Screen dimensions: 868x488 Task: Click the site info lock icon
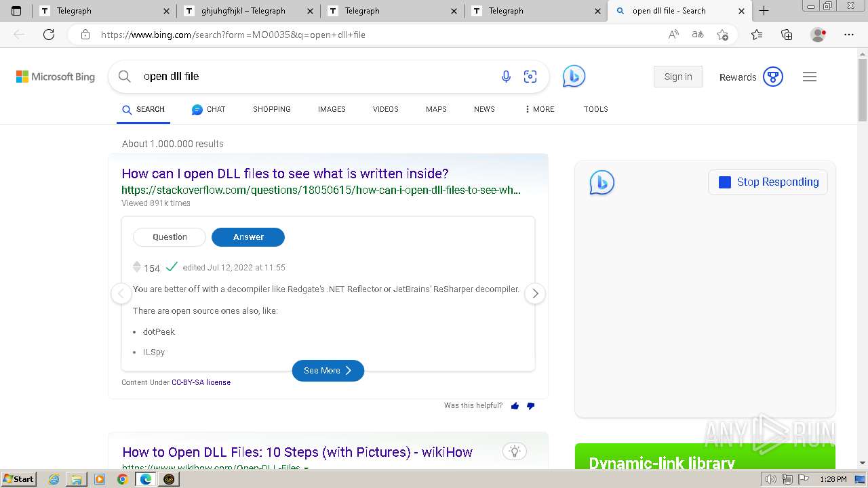[85, 35]
